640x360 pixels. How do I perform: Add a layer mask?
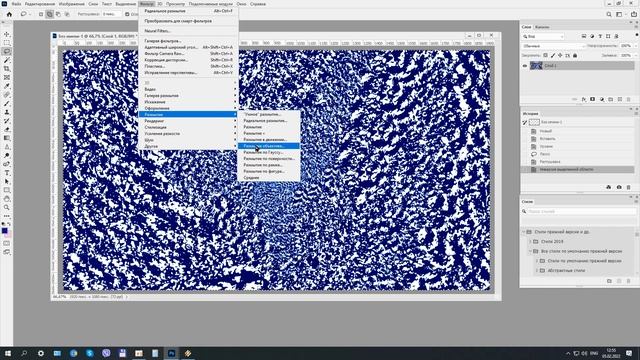[x=593, y=99]
